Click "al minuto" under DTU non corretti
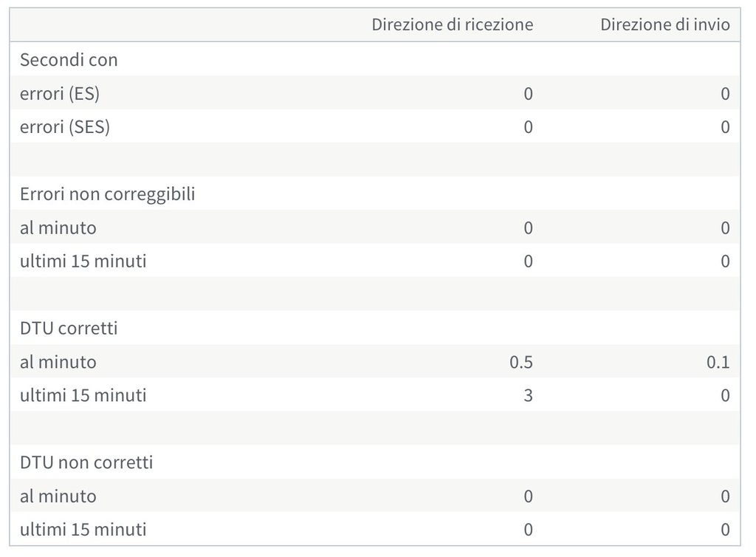 click(58, 496)
